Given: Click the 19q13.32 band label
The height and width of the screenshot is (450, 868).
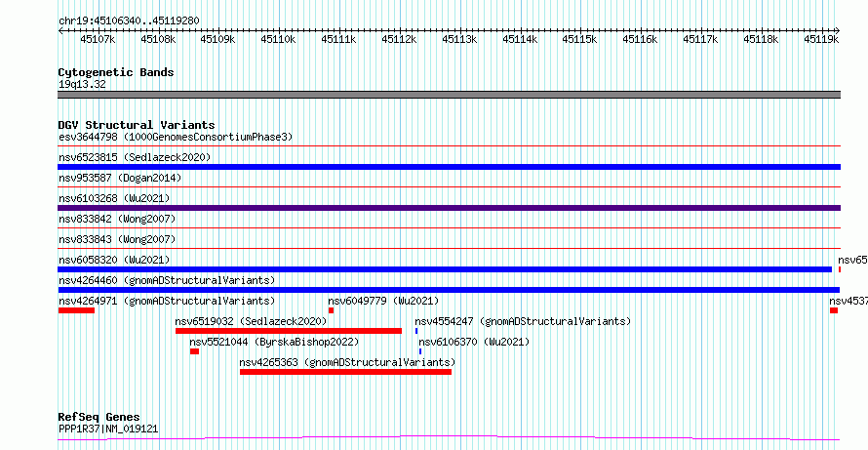Looking at the screenshot, I should coord(82,84).
